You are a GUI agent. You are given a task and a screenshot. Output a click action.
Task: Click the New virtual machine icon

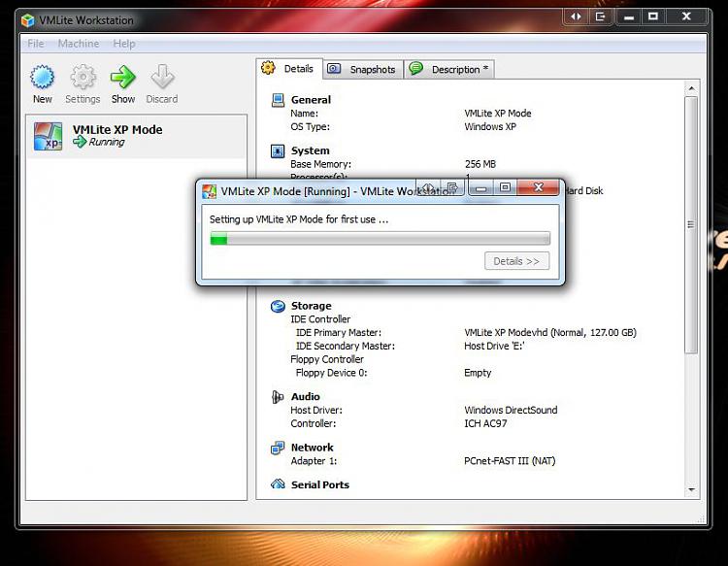point(43,77)
